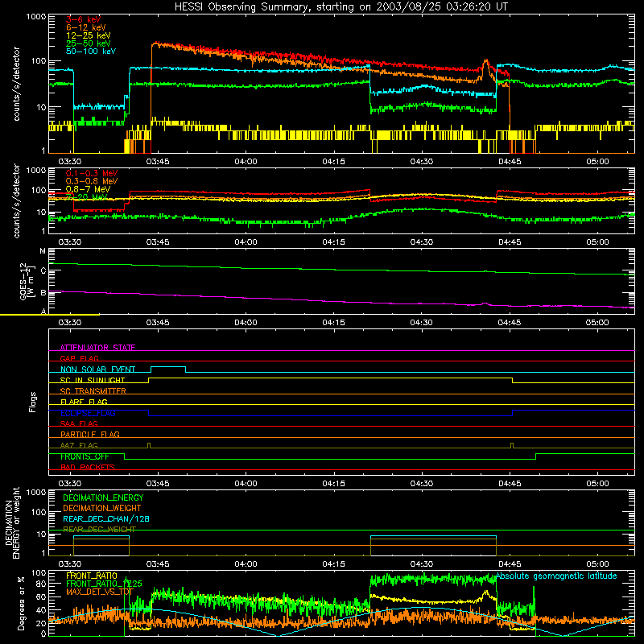644x644 pixels.
Task: Select the FLARE_FLAG label
Action: point(84,402)
